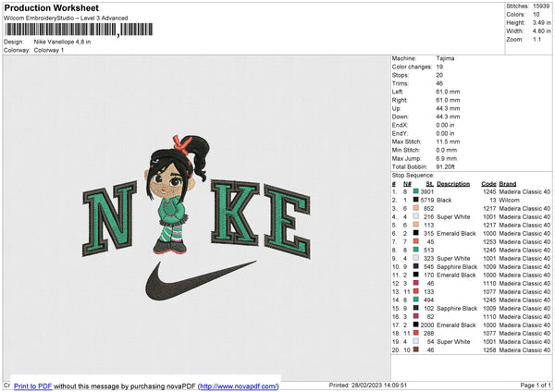
Task: Click the Brand column header
Action: (508, 184)
